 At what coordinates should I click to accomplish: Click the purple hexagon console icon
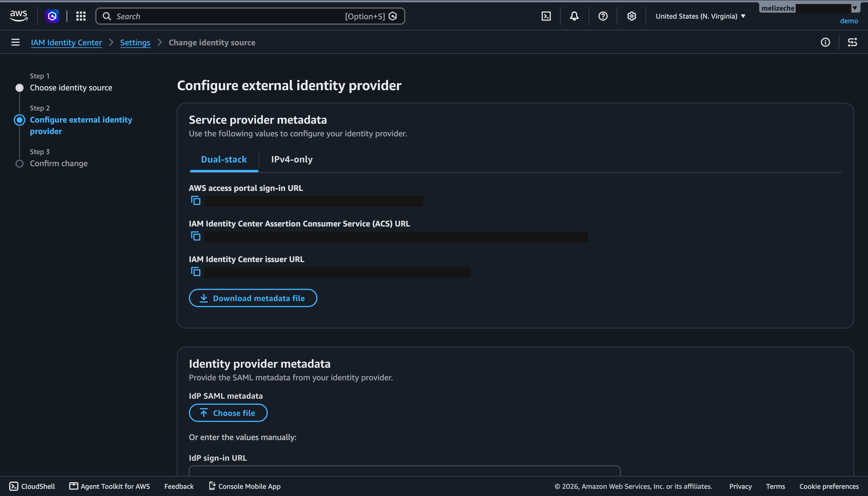52,16
